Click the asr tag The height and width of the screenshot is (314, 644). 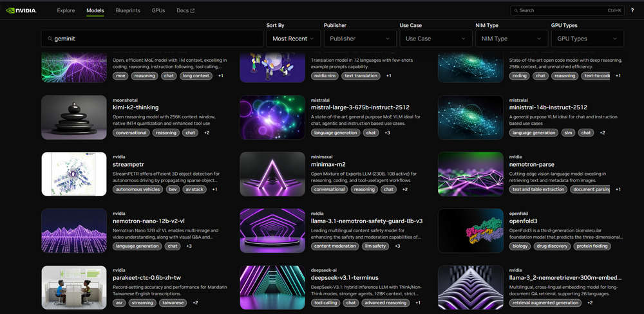[x=118, y=302]
